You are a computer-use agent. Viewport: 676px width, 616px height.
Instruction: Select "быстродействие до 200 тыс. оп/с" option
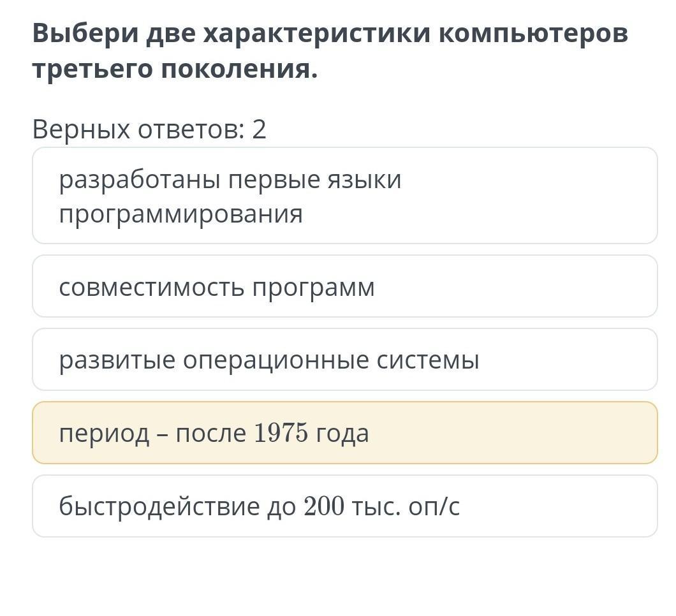[344, 506]
